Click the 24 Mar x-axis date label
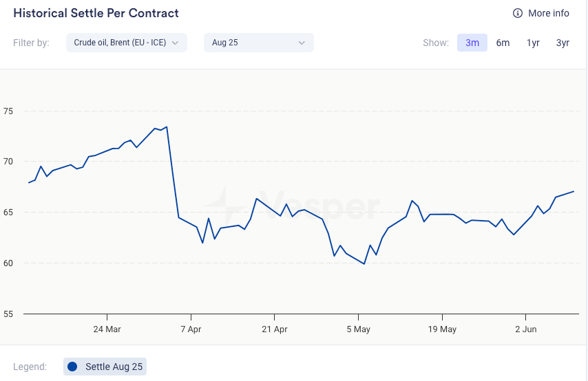The image size is (588, 381). pyautogui.click(x=107, y=329)
